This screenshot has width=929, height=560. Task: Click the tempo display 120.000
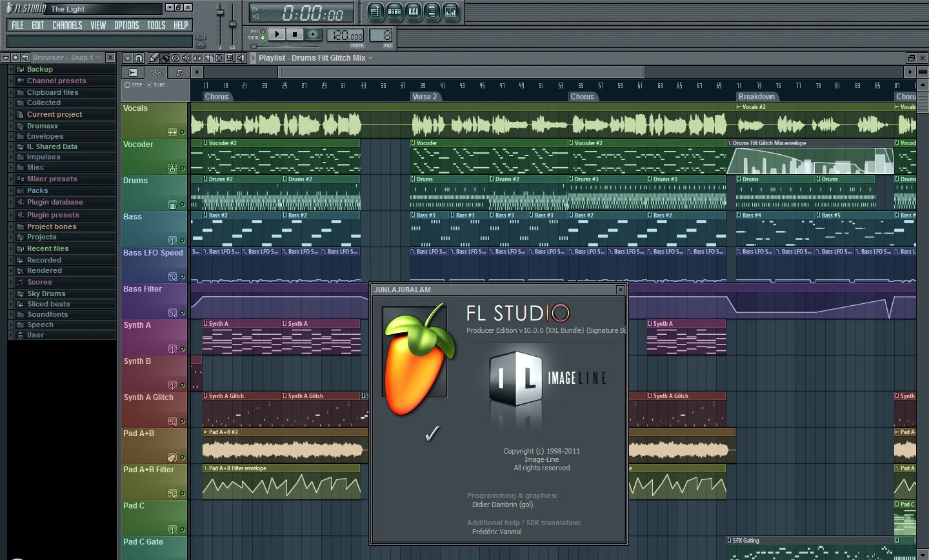coord(345,35)
